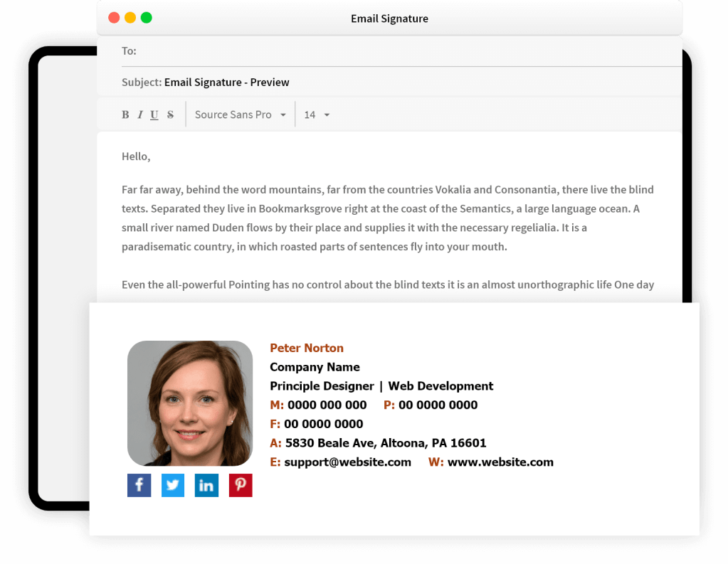The width and height of the screenshot is (728, 564).
Task: Toggle Underline formatting in the toolbar
Action: (154, 115)
